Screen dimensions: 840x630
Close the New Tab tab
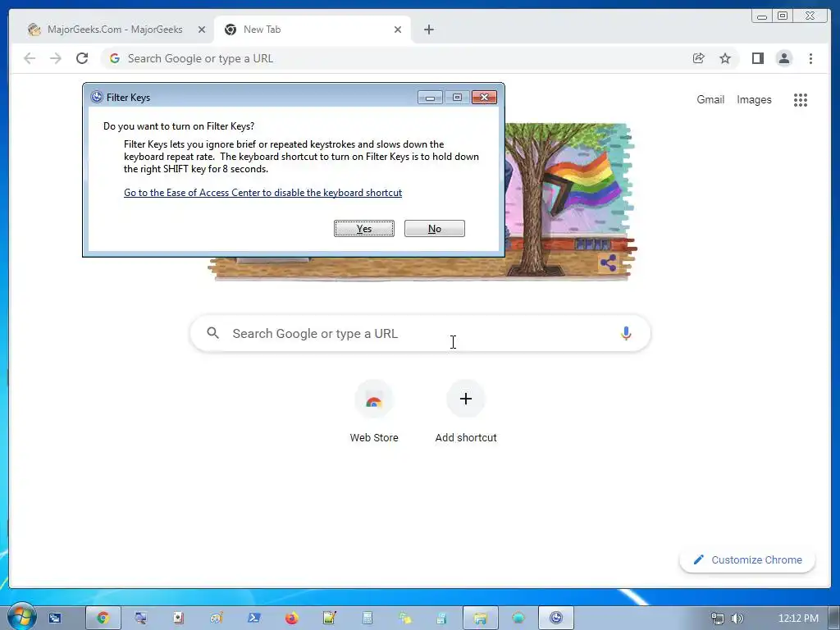(x=398, y=30)
